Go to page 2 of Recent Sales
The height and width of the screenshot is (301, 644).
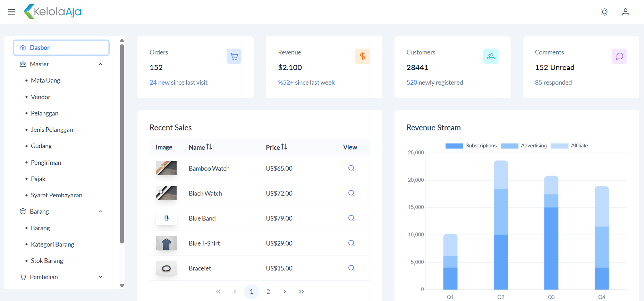click(268, 292)
